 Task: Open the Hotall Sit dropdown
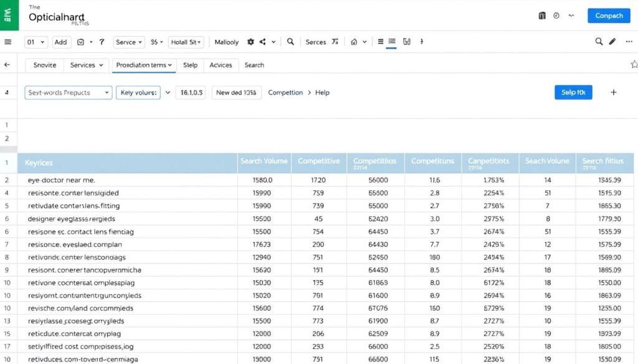[x=186, y=42]
